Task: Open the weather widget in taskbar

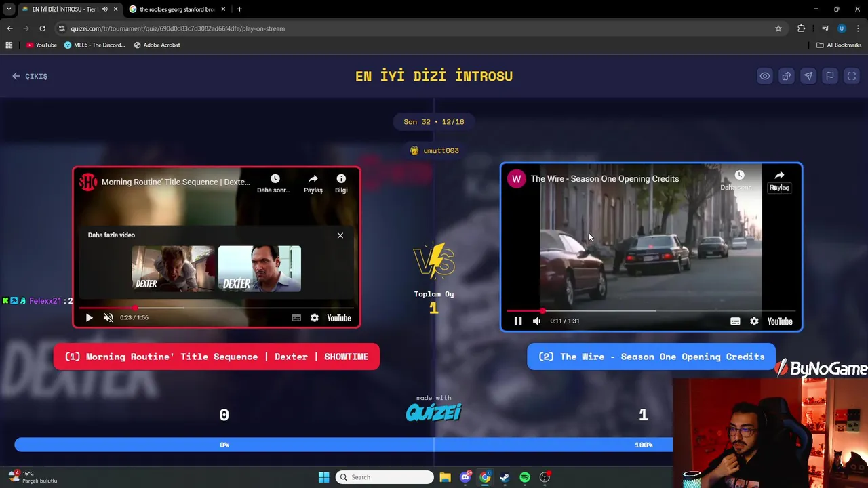Action: 33,477
